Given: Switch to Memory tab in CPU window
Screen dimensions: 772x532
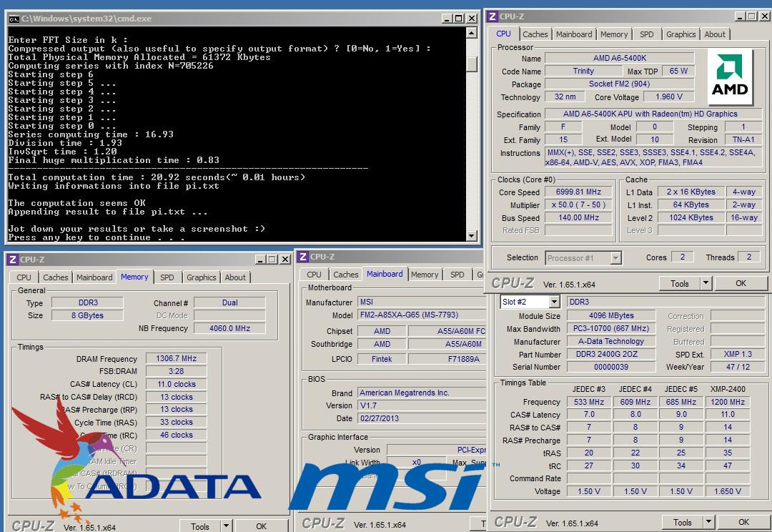Looking at the screenshot, I should [613, 34].
